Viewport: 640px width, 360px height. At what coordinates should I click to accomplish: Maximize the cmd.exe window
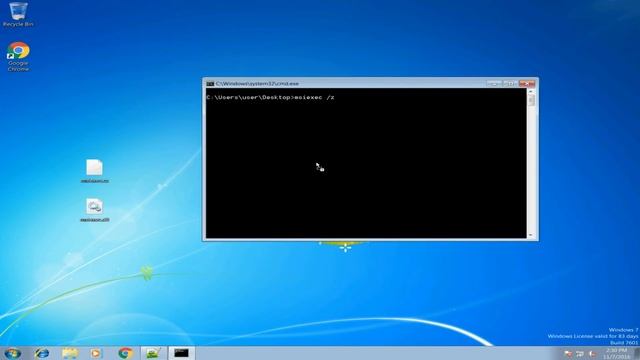[510, 84]
